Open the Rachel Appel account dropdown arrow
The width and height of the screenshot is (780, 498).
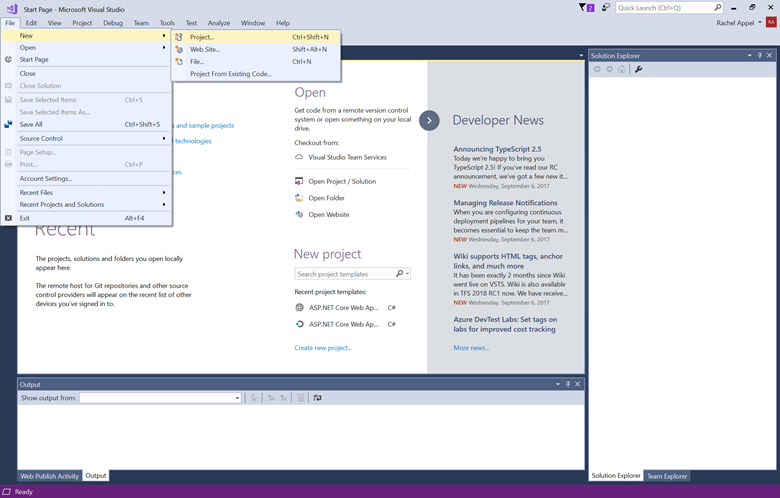click(x=760, y=22)
